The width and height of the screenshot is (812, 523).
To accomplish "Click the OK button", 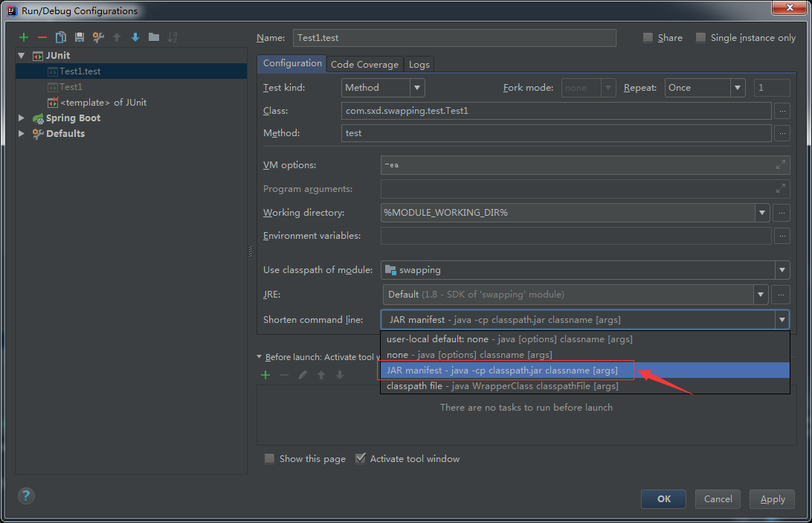I will [664, 499].
